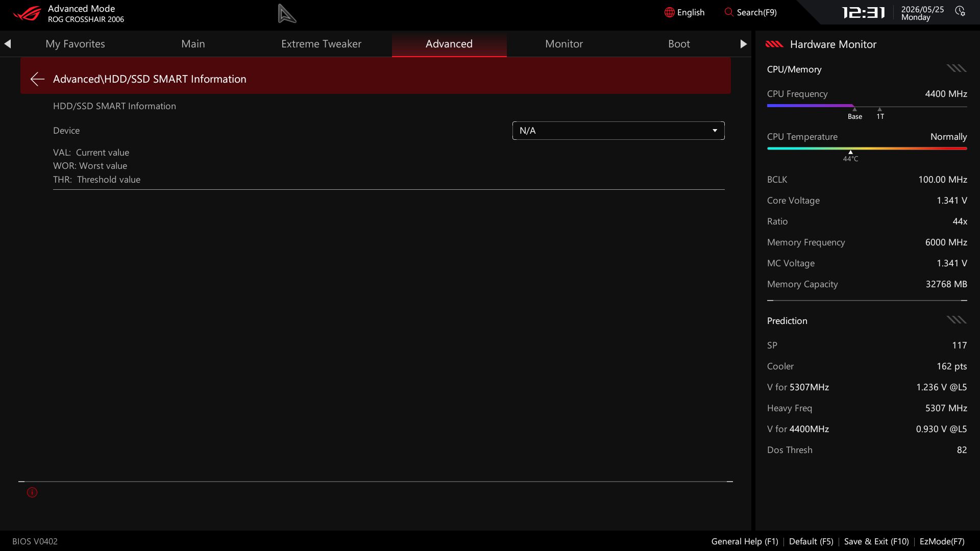The height and width of the screenshot is (551, 980).
Task: Click the Dos Thresh 82 value
Action: pos(962,450)
